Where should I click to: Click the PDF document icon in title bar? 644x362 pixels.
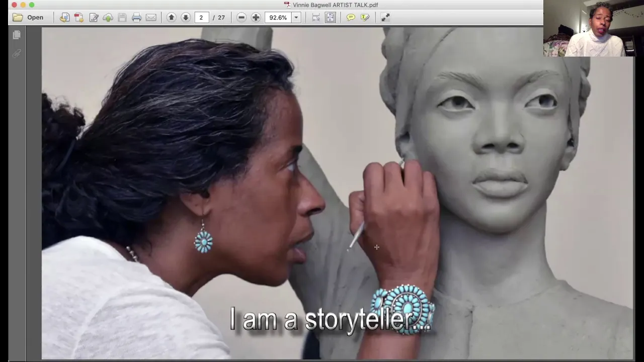point(287,5)
